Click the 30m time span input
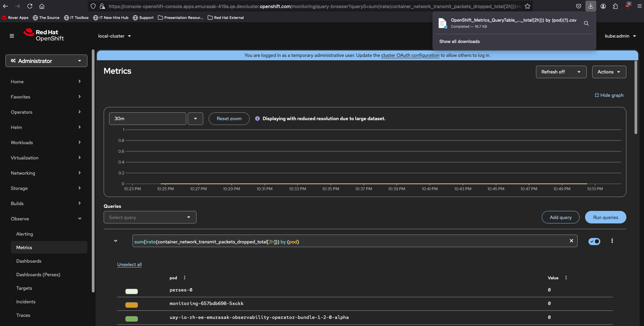Viewport: 644px width, 326px height. (x=147, y=118)
